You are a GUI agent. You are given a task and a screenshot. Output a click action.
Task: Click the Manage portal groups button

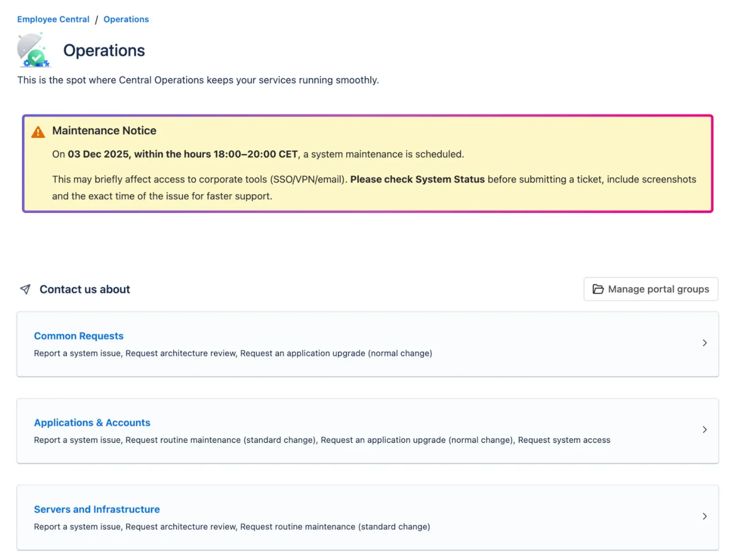pyautogui.click(x=650, y=289)
